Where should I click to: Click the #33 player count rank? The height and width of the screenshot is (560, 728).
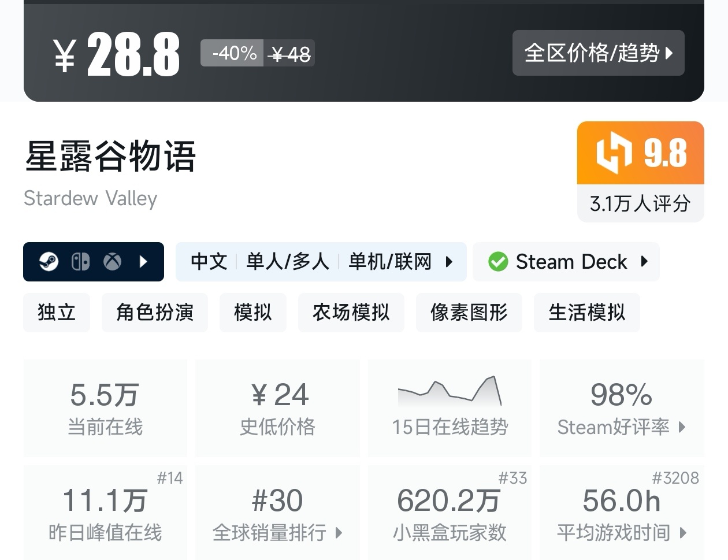[512, 478]
